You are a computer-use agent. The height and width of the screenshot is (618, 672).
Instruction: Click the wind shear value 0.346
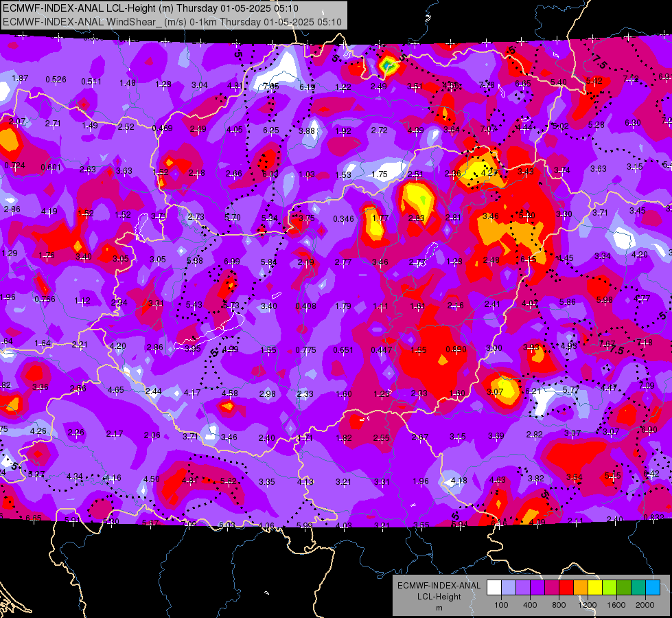coord(344,219)
